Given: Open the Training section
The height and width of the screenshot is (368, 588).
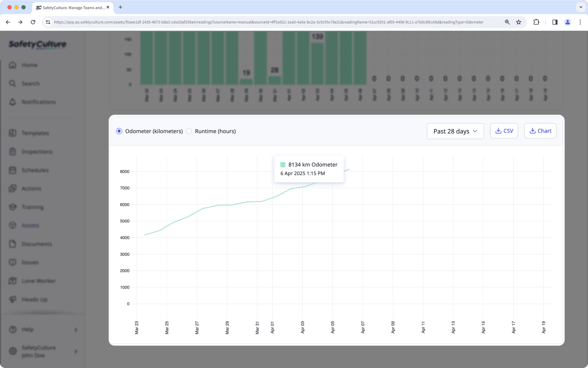Looking at the screenshot, I should [x=32, y=207].
